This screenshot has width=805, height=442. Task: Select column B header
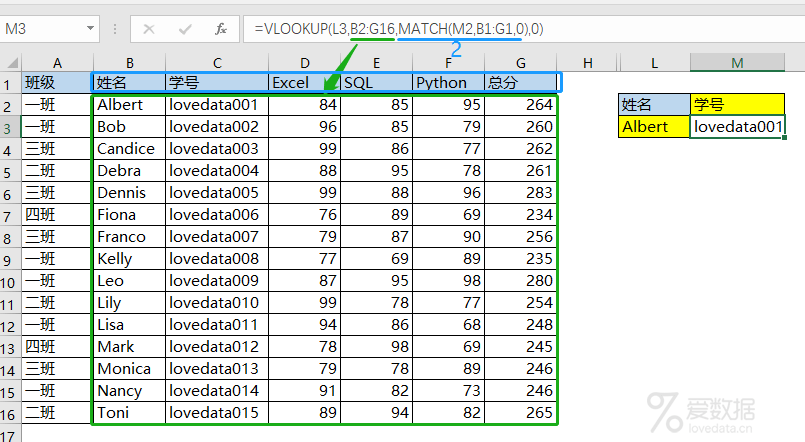point(129,63)
